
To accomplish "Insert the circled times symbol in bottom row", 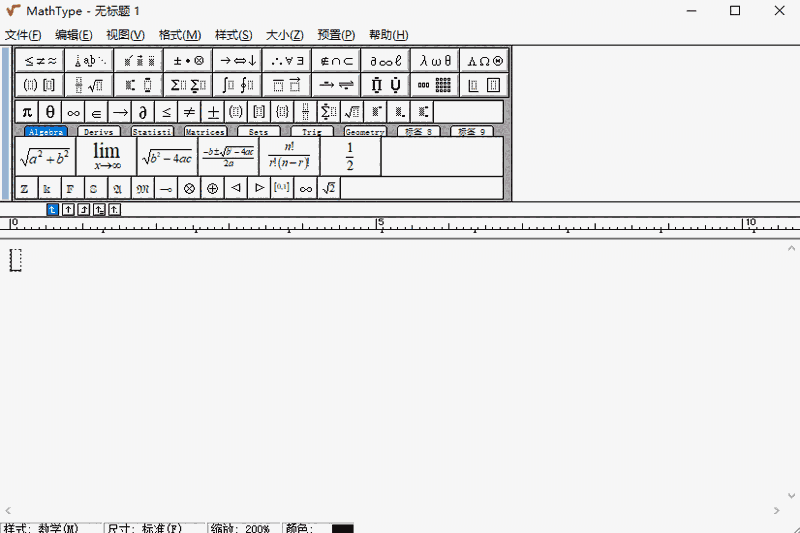I will [x=189, y=189].
